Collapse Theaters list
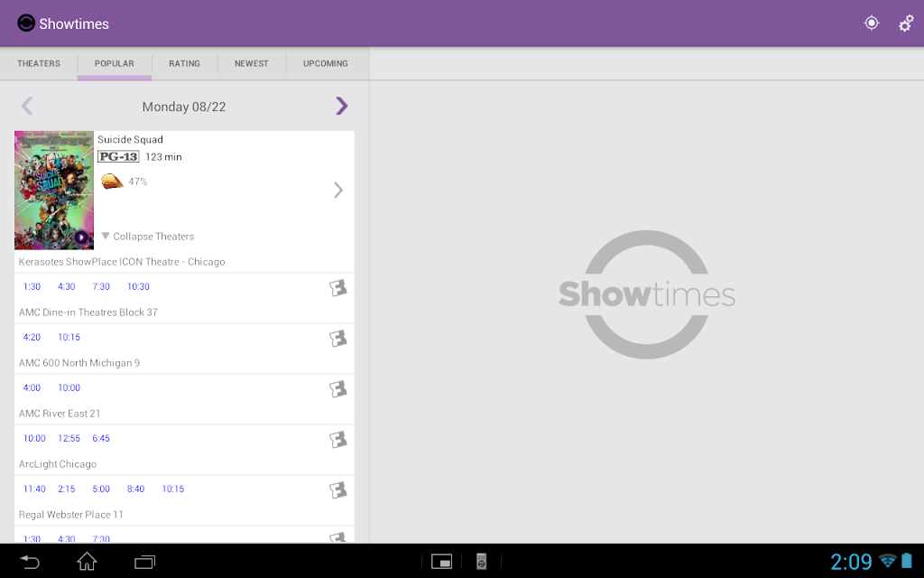Viewport: 924px width, 578px height. coord(148,236)
